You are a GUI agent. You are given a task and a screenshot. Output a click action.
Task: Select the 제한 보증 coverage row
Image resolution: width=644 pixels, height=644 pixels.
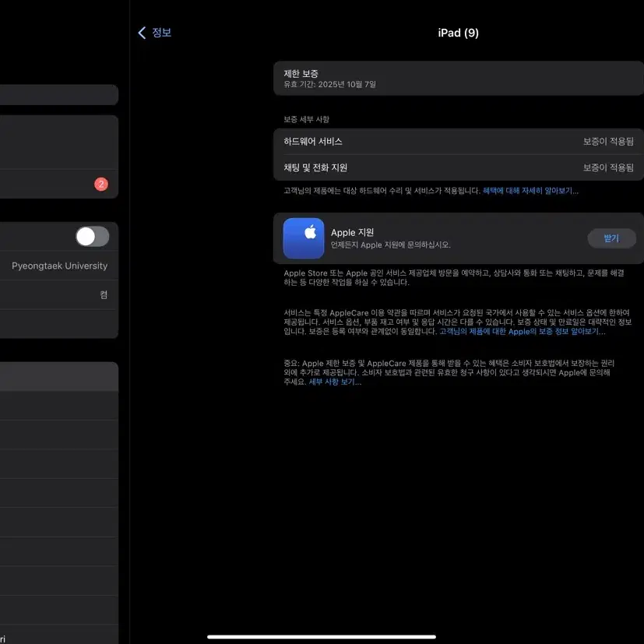click(459, 79)
